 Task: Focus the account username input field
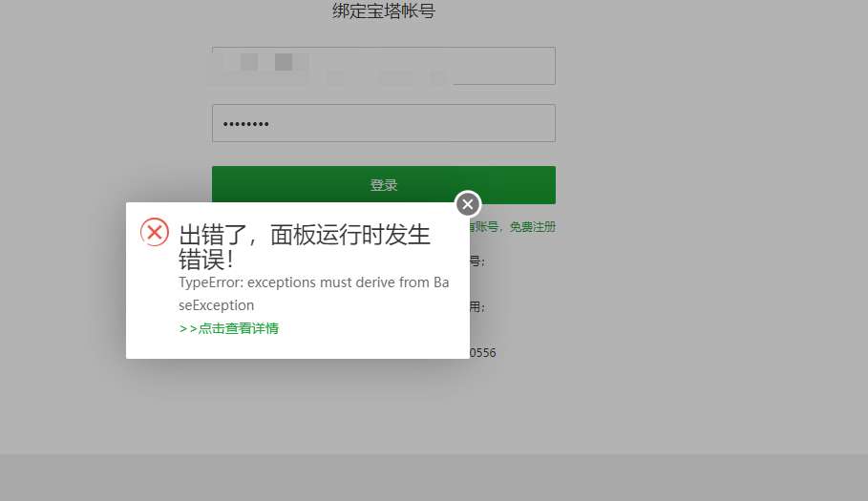(384, 66)
